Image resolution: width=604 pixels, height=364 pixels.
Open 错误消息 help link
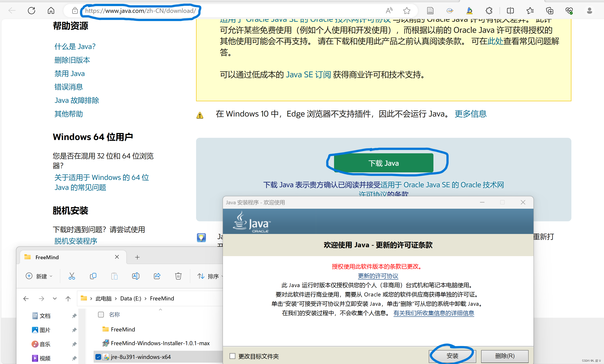point(69,87)
